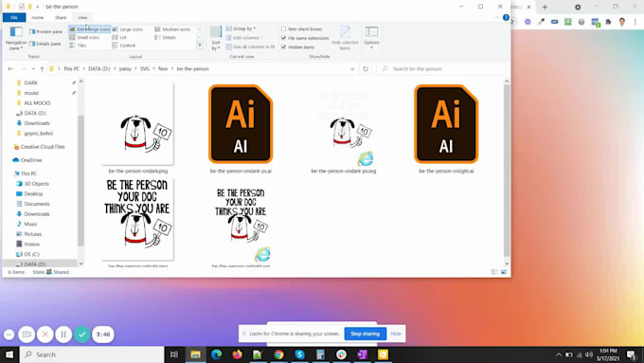
Task: Click Hide on the sharing bar
Action: pyautogui.click(x=396, y=334)
